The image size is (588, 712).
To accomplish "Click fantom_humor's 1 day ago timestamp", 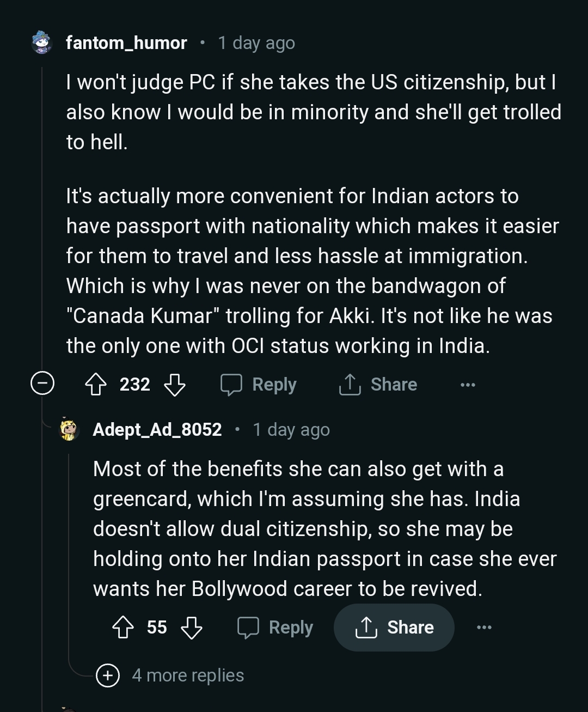I will (256, 42).
